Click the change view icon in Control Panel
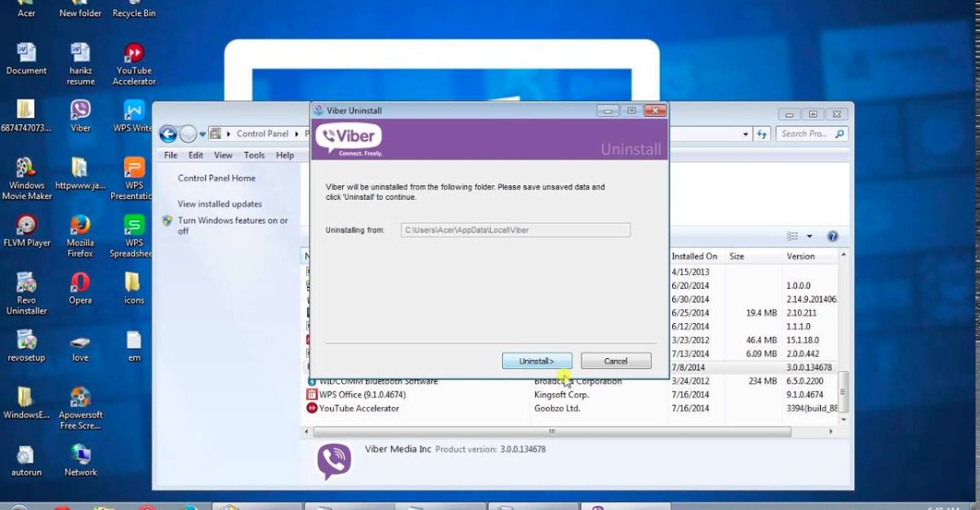The image size is (980, 510). click(x=792, y=237)
